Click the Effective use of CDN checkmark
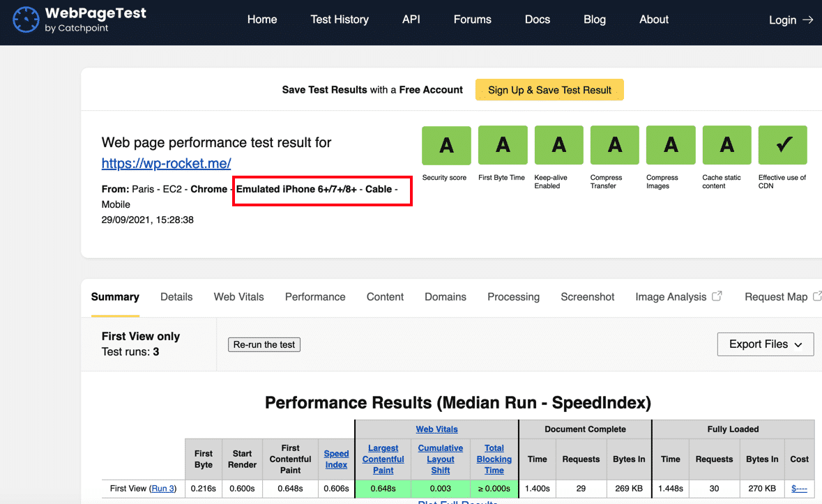822x504 pixels. point(782,145)
